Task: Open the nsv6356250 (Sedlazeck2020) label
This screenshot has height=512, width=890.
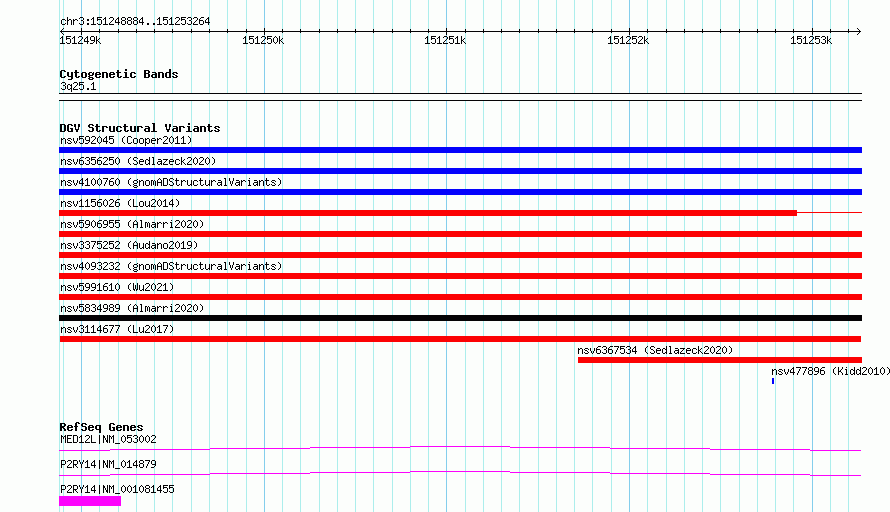Action: [138, 161]
